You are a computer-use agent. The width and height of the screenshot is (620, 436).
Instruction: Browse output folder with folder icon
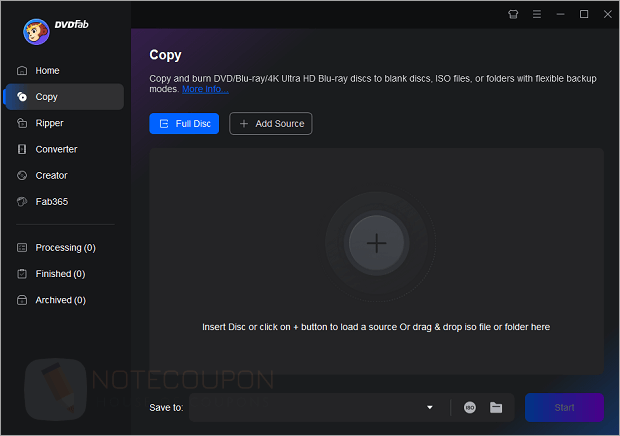pyautogui.click(x=496, y=407)
